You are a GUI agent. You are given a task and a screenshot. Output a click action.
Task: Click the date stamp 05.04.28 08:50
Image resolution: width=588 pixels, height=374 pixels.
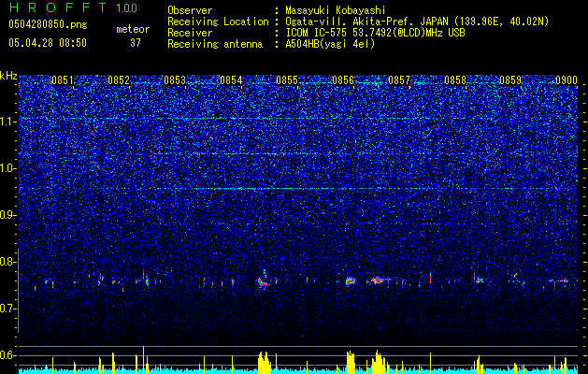(x=48, y=43)
